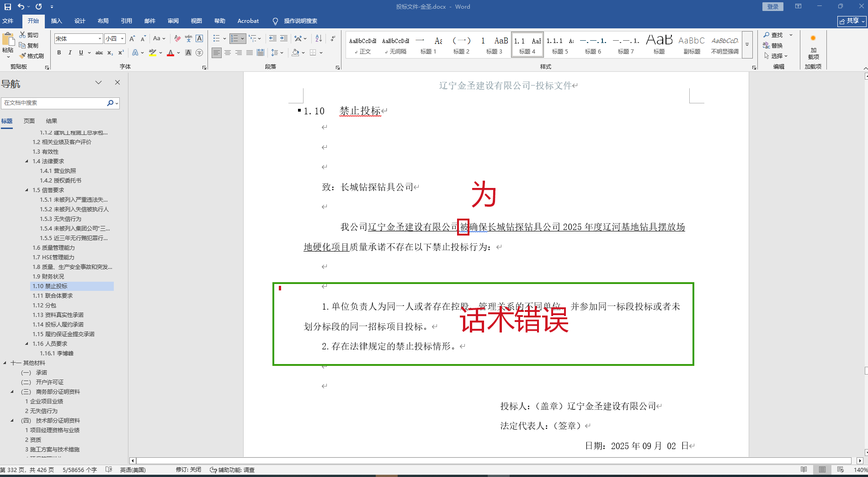This screenshot has height=477, width=868.
Task: Apply strikethrough with the abc icon
Action: [99, 53]
